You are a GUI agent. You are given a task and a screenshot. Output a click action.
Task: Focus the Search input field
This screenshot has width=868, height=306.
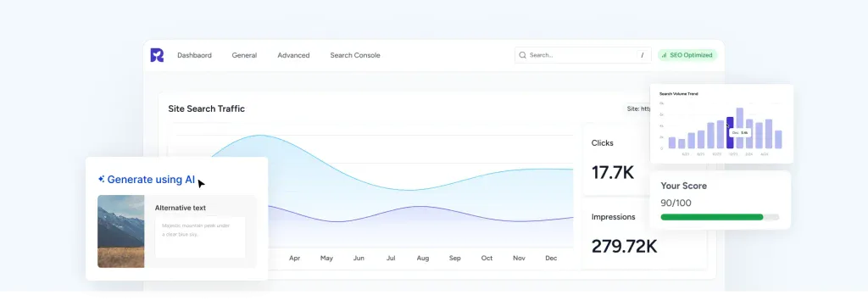(583, 55)
